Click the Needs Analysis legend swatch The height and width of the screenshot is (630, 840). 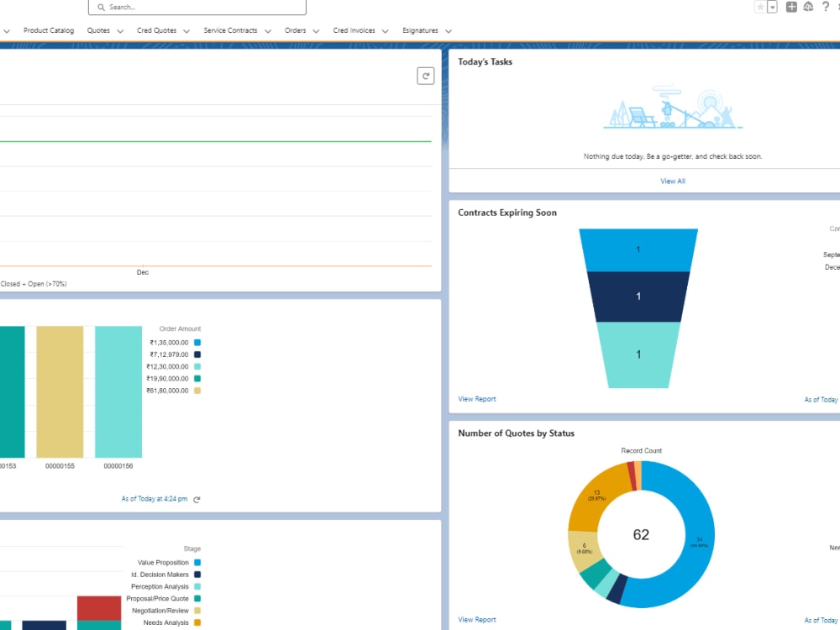197,622
